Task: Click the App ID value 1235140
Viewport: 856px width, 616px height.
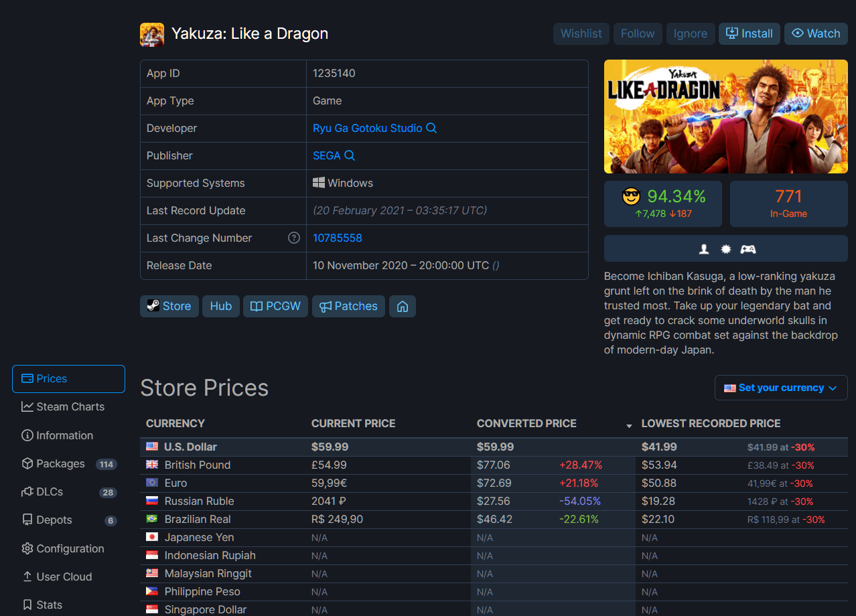Action: (x=334, y=73)
